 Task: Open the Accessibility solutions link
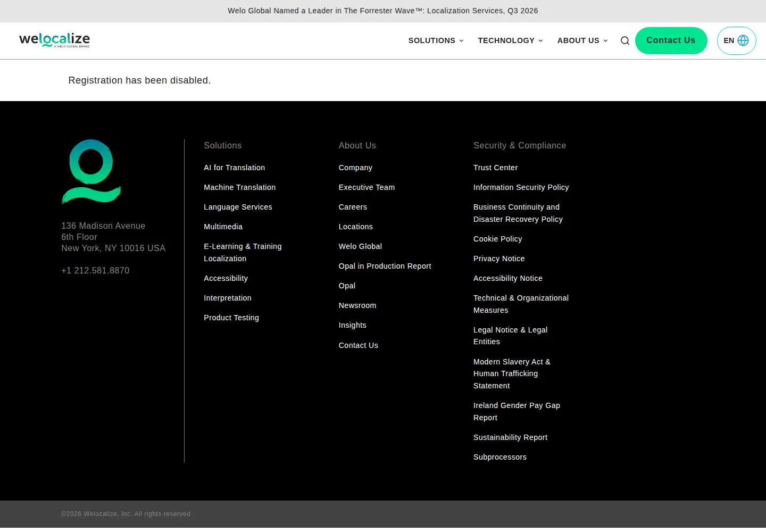coord(226,278)
